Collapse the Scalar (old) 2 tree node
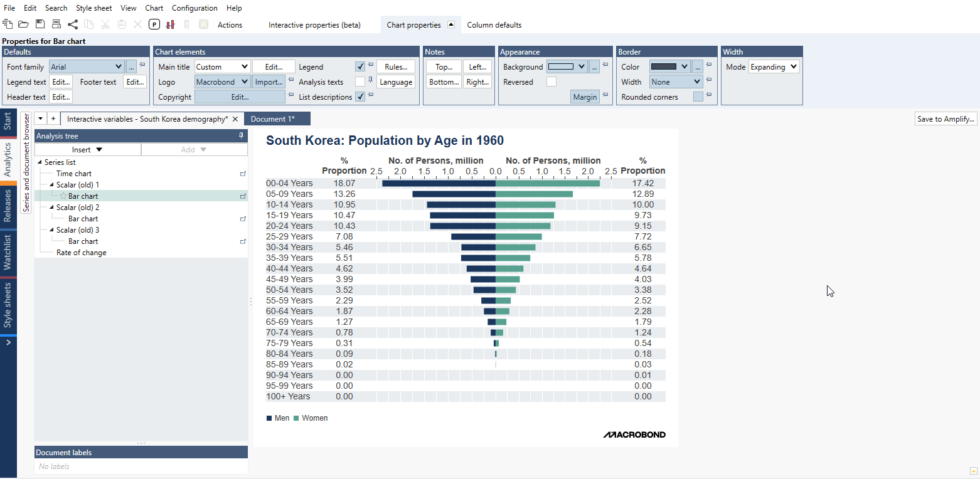Screen dimensions: 980x479 (51, 208)
